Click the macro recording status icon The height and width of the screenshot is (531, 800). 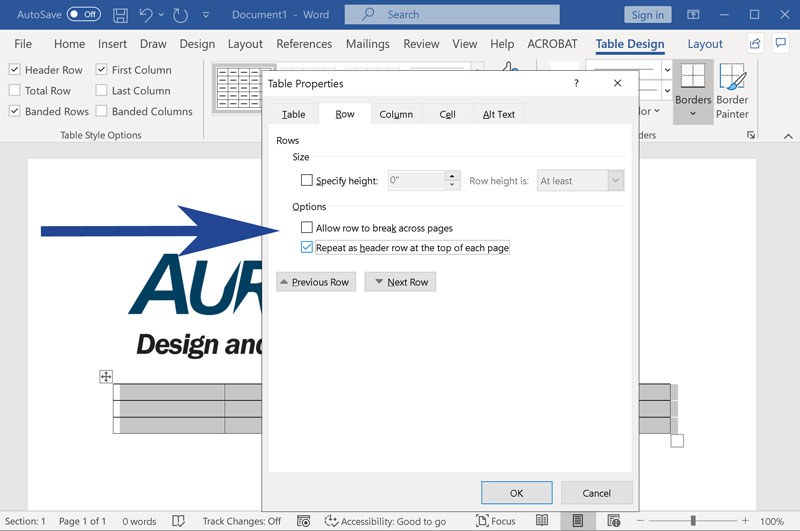(x=304, y=521)
